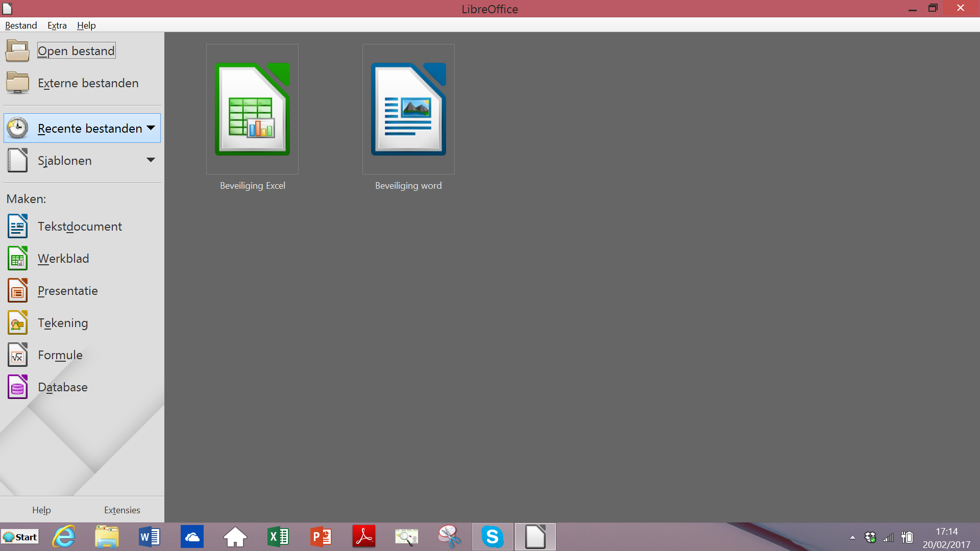
Task: Open the Bestand menu
Action: tap(21, 26)
